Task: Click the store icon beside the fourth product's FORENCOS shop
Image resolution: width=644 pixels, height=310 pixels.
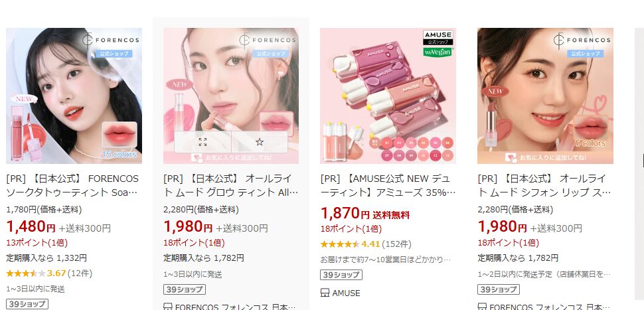Action: point(482,307)
